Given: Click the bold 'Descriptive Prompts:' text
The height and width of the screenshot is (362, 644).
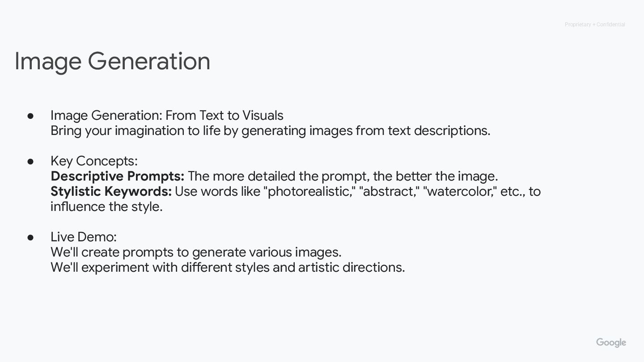Looking at the screenshot, I should click(118, 176).
